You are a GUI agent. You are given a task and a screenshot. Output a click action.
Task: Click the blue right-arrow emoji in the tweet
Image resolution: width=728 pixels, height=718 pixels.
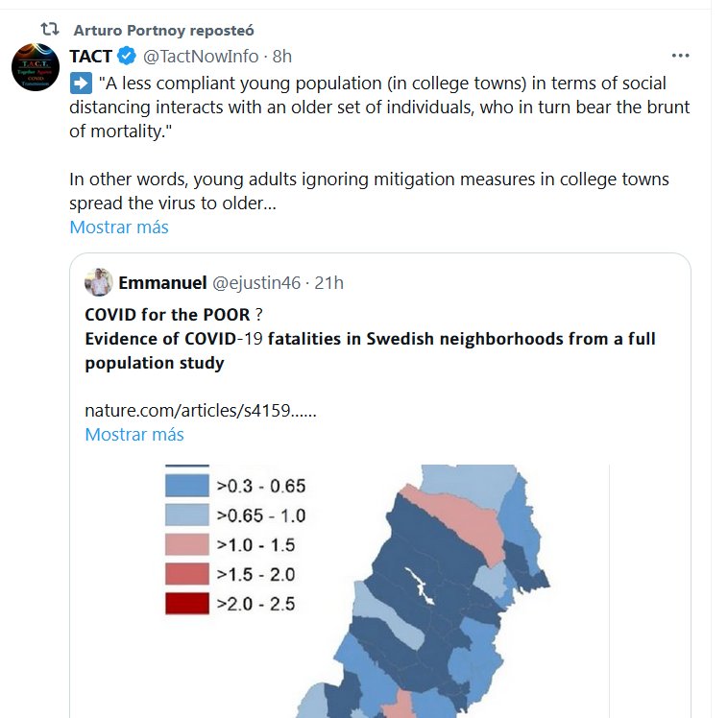[80, 84]
